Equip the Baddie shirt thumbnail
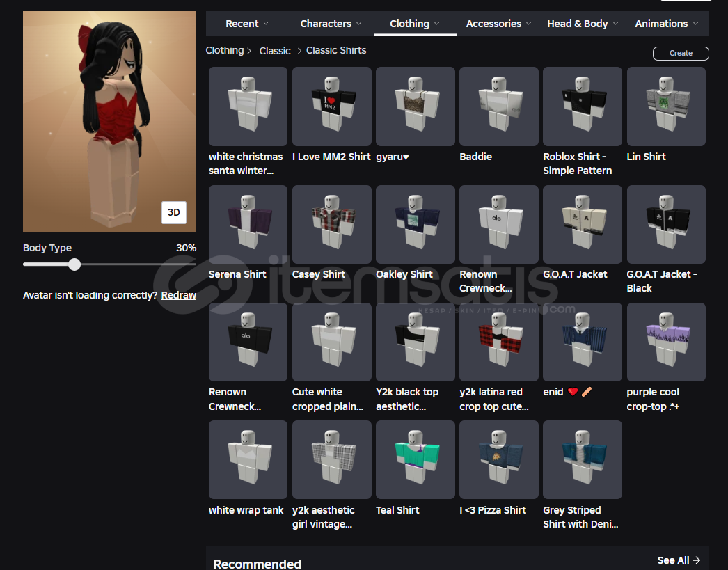 coord(498,106)
